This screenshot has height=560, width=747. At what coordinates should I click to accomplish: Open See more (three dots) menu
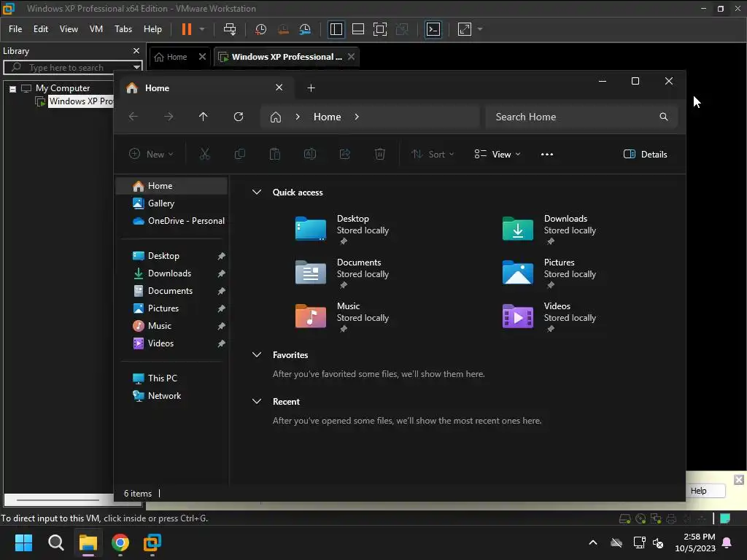click(x=547, y=155)
